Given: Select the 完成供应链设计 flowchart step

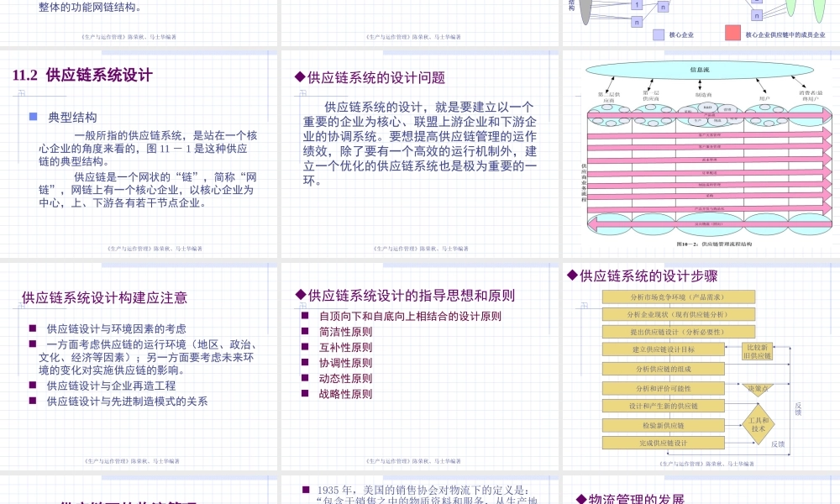Looking at the screenshot, I should (x=664, y=443).
